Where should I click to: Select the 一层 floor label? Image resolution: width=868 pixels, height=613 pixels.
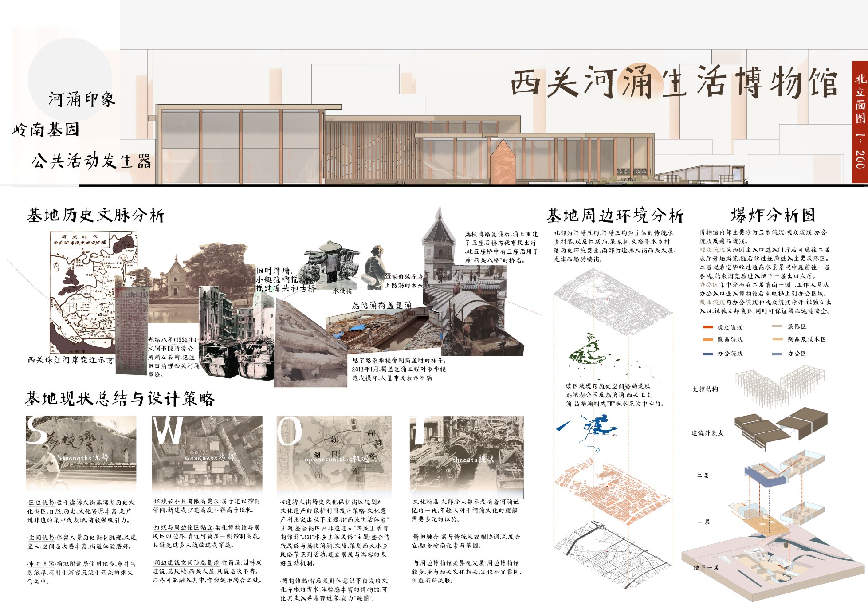coord(704,522)
